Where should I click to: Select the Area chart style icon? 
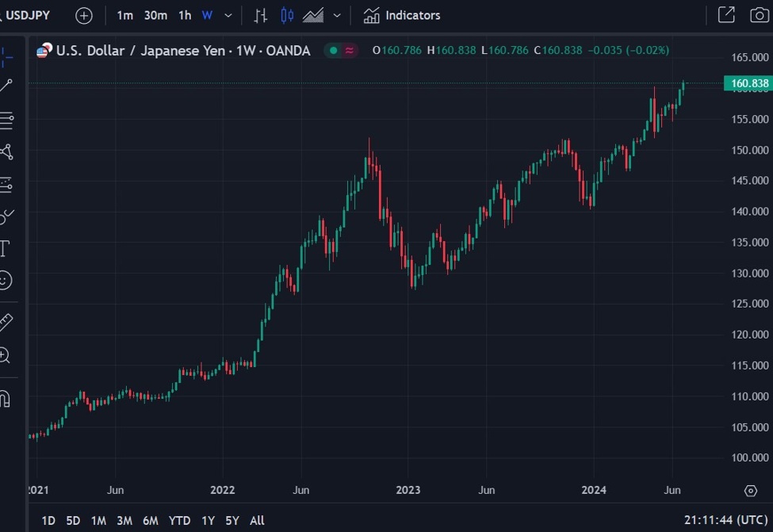click(313, 16)
